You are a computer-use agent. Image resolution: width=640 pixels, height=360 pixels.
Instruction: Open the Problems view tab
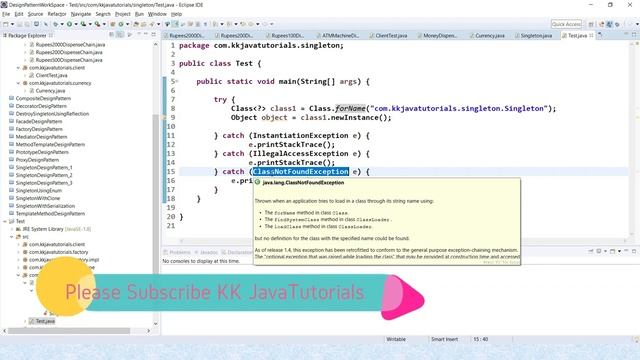point(177,252)
